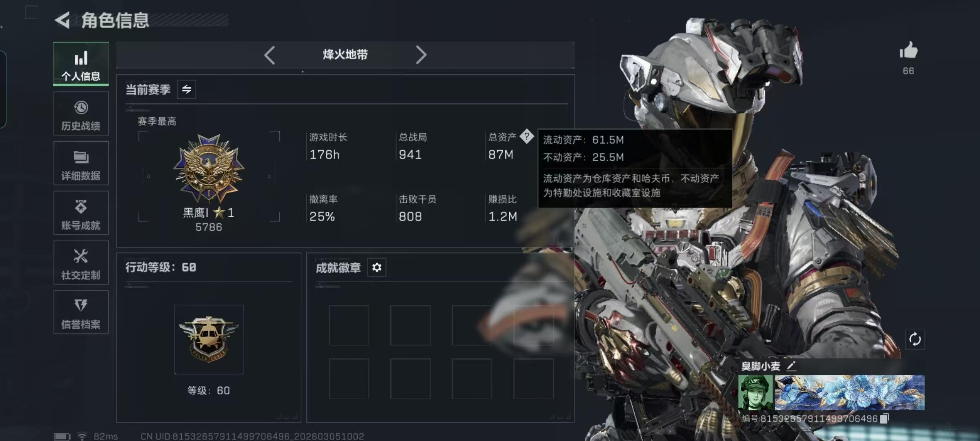The height and width of the screenshot is (441, 980).
Task: Edit the nickname 臭脚小麦 with pencil icon
Action: [x=791, y=366]
